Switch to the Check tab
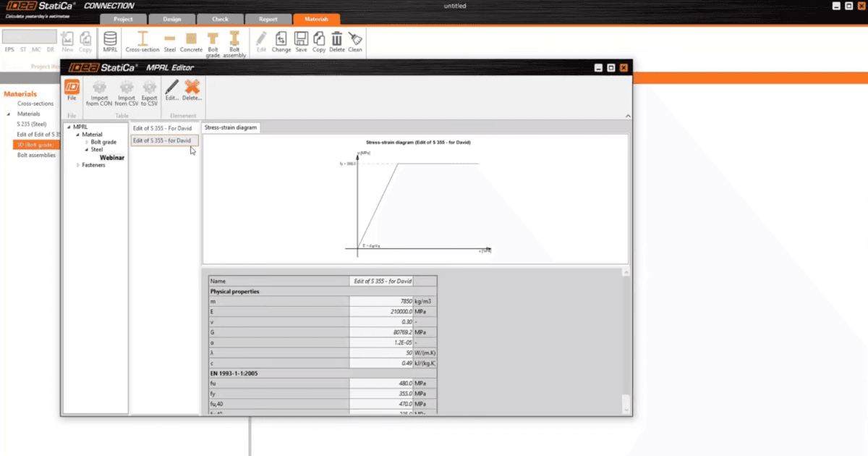The height and width of the screenshot is (456, 868). 220,20
